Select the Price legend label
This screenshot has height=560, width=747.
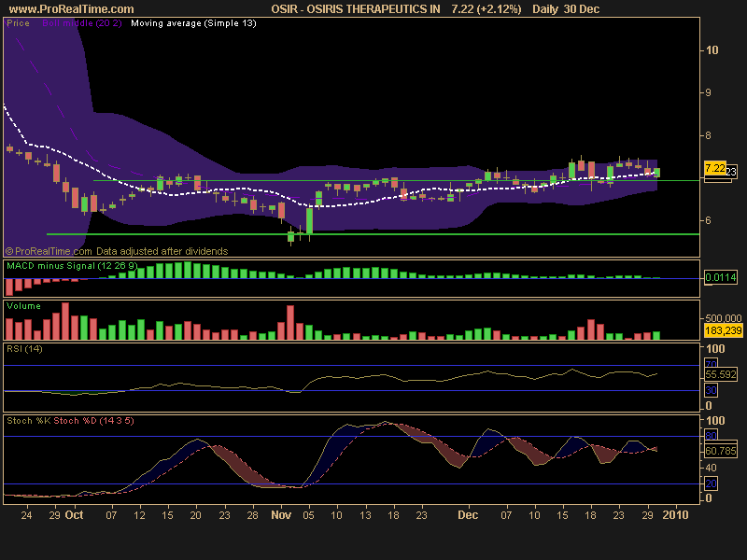18,23
